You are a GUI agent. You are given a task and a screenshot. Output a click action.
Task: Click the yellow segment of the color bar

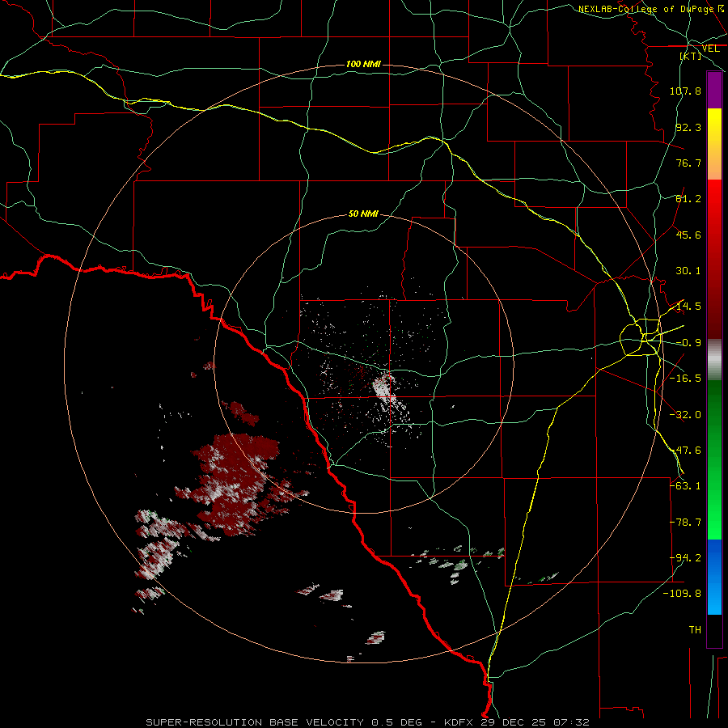tap(714, 144)
